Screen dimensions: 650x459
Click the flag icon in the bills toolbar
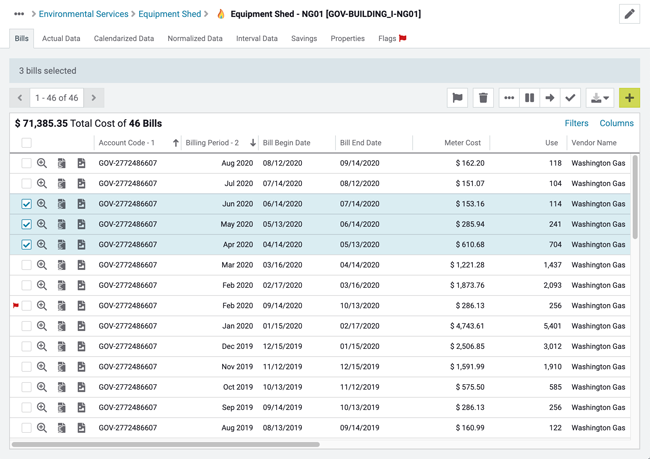tap(457, 98)
